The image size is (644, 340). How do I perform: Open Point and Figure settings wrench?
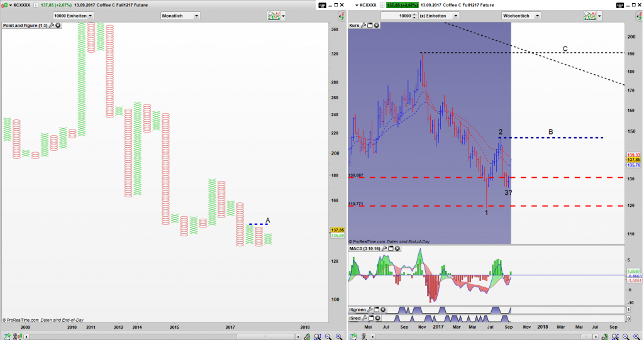tap(52, 26)
